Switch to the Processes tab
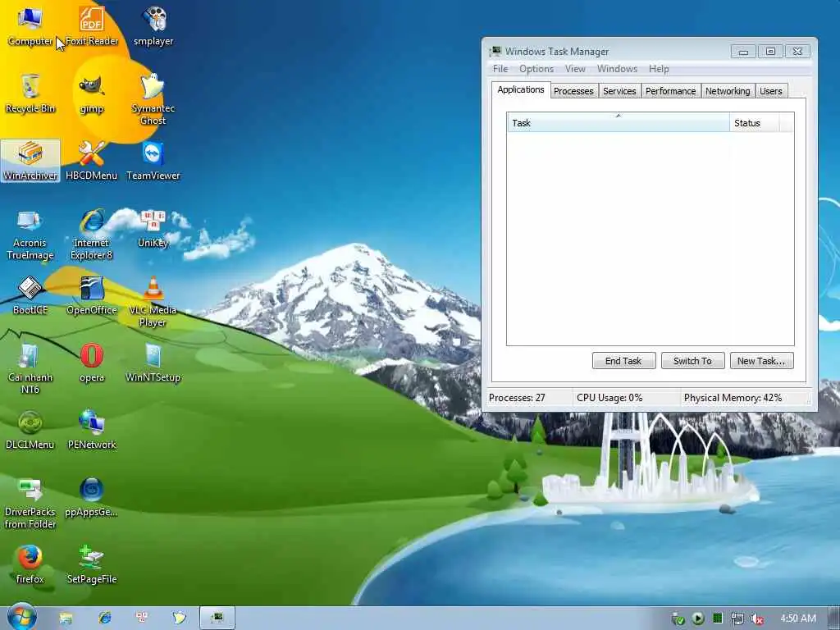Screen dimensions: 840x630 tap(573, 91)
